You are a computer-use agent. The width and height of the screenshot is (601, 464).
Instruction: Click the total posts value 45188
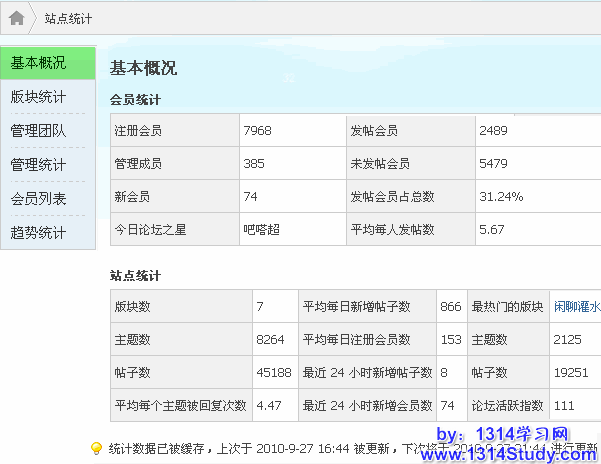(273, 372)
